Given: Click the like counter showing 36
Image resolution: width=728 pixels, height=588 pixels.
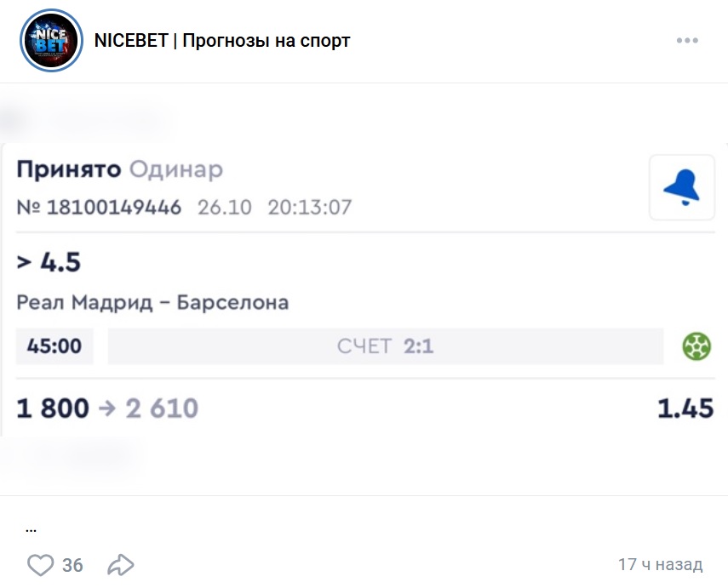Looking at the screenshot, I should [x=73, y=564].
